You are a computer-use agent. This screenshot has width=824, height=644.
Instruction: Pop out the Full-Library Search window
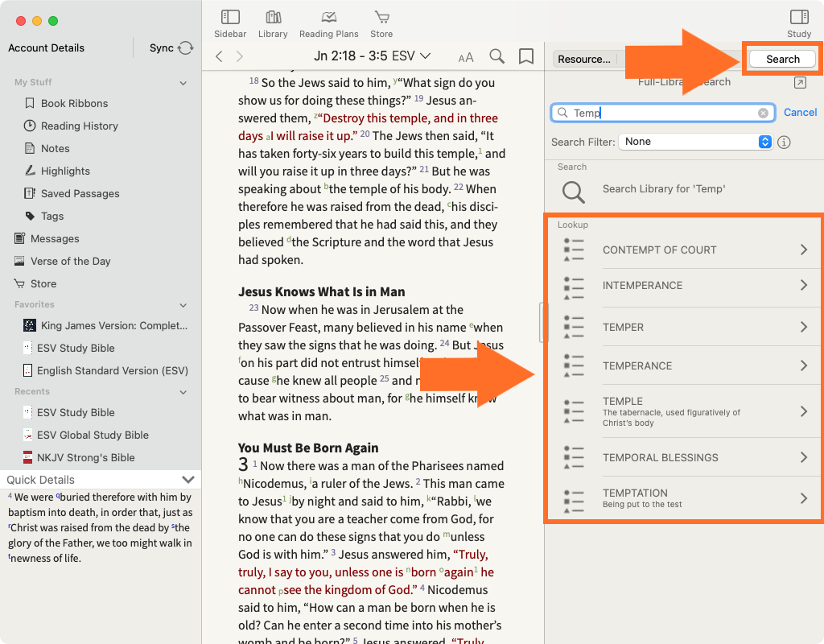(x=799, y=83)
